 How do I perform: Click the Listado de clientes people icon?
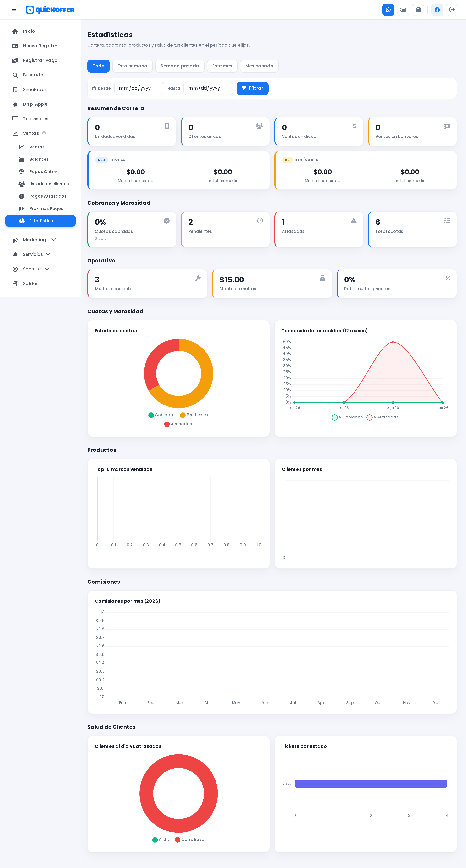coord(22,184)
